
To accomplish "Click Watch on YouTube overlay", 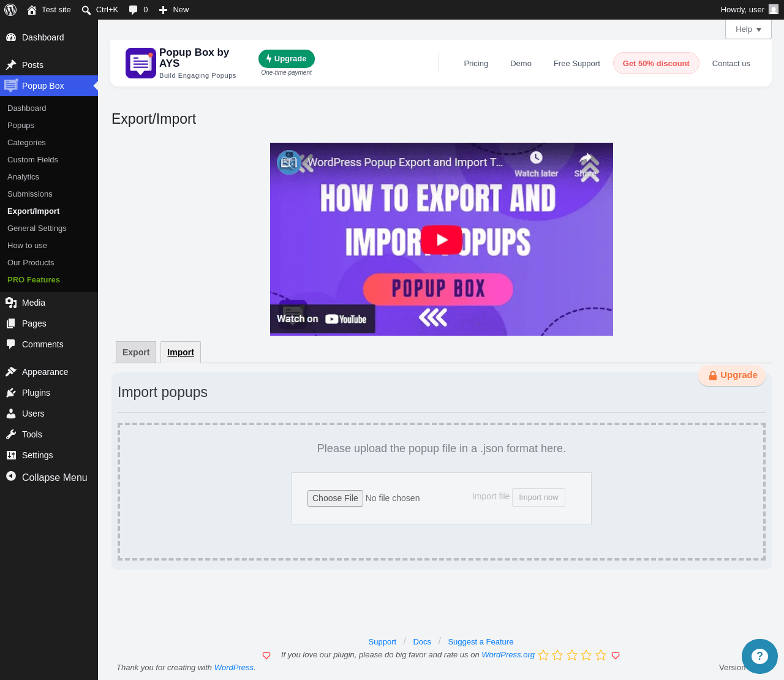I will pyautogui.click(x=323, y=319).
